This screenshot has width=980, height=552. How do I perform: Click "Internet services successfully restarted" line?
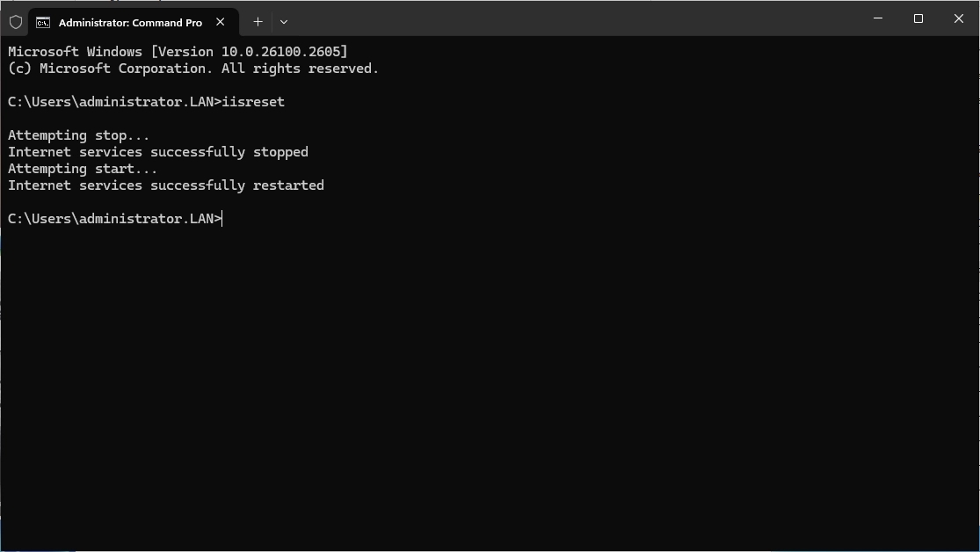(166, 185)
